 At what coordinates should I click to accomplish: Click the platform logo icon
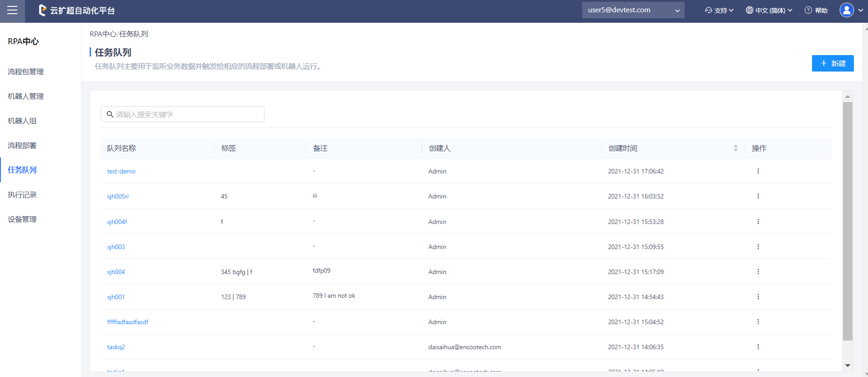pyautogui.click(x=42, y=10)
